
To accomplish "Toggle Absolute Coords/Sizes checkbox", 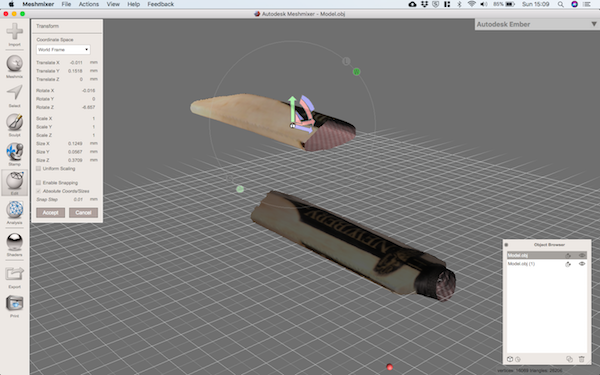I will point(38,191).
